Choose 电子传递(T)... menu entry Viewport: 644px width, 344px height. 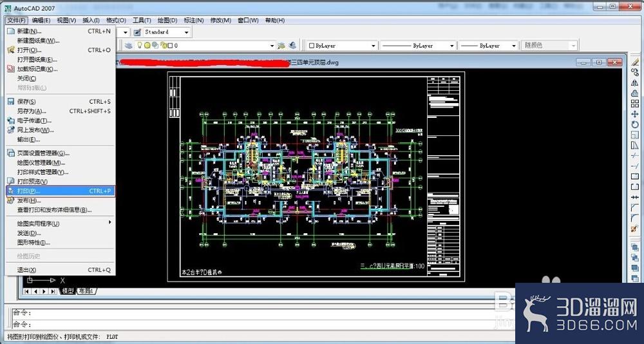[x=59, y=120]
